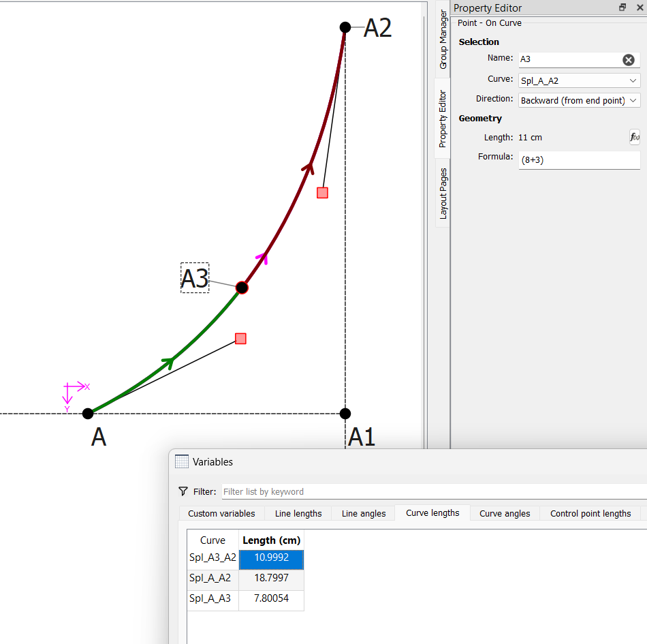Viewport: 647px width, 644px height.
Task: Click the Formula field containing (8+3)
Action: 579,160
